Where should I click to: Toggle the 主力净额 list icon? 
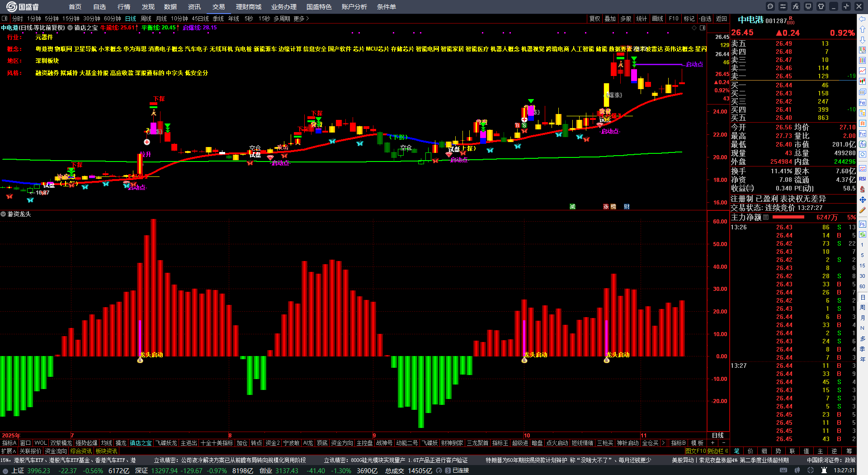(766, 218)
